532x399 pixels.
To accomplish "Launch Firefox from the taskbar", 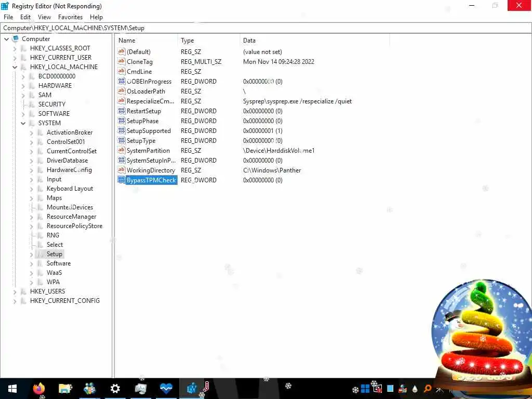I will (x=39, y=389).
